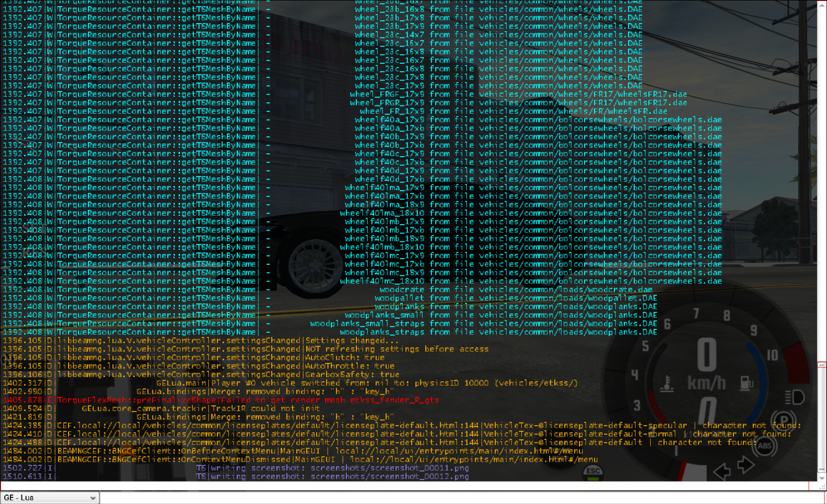Select the 'Player #0 vehicle switched' log line

(290, 383)
